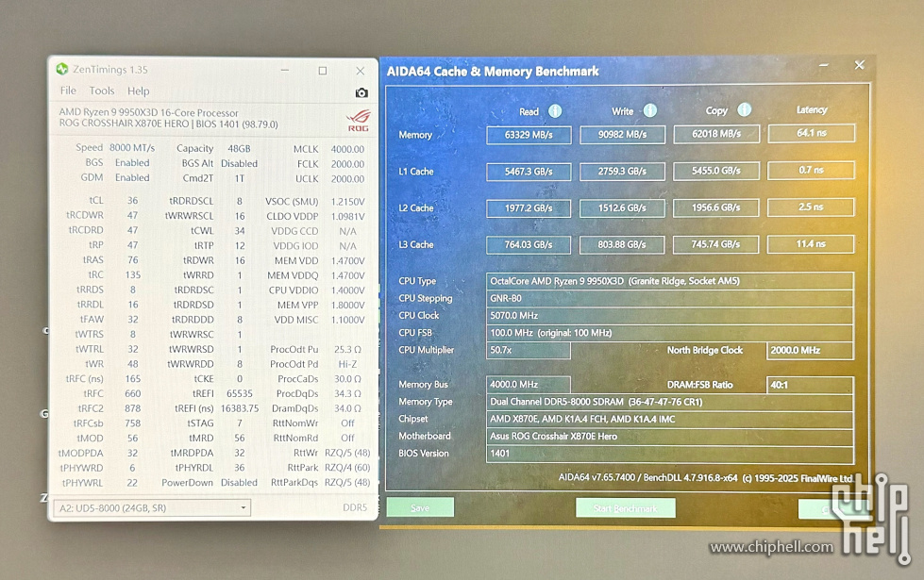Click the MCLK value 4000.00 in ZenTimings

347,149
